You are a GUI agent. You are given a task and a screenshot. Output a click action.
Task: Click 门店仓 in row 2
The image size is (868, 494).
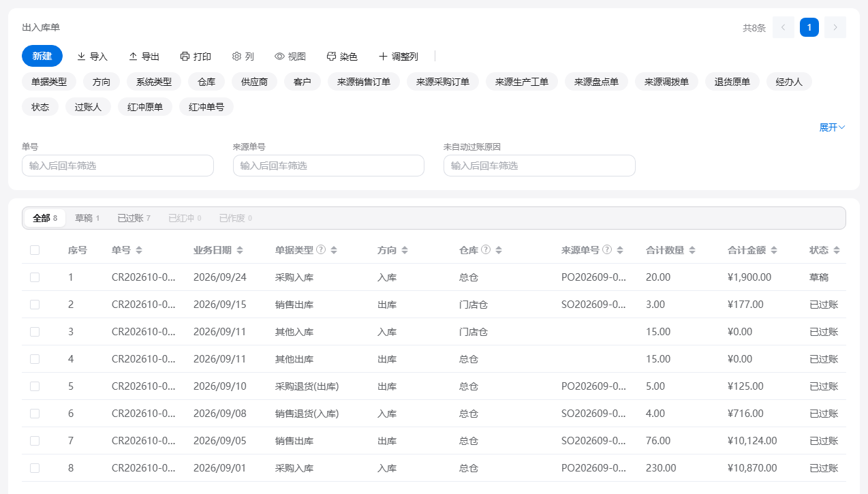[474, 305]
